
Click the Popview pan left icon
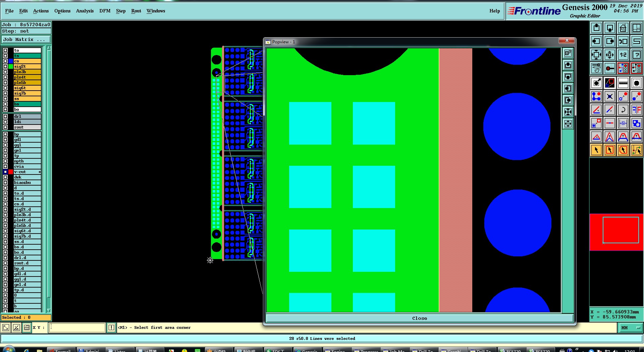coord(568,89)
